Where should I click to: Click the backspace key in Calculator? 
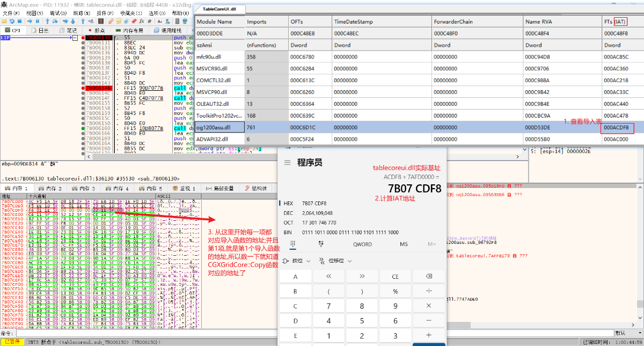429,276
